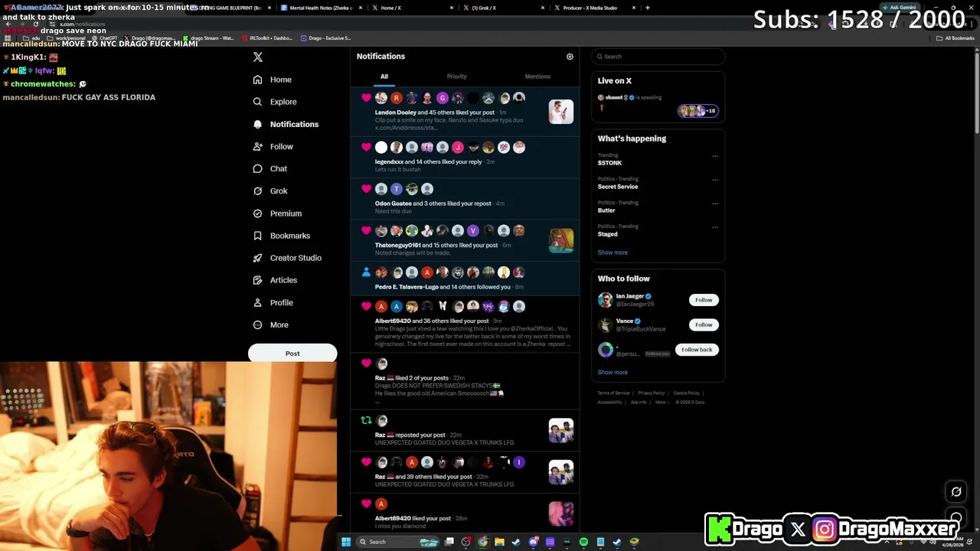This screenshot has width=980, height=551.
Task: Open Explore in the sidebar
Action: coord(275,102)
